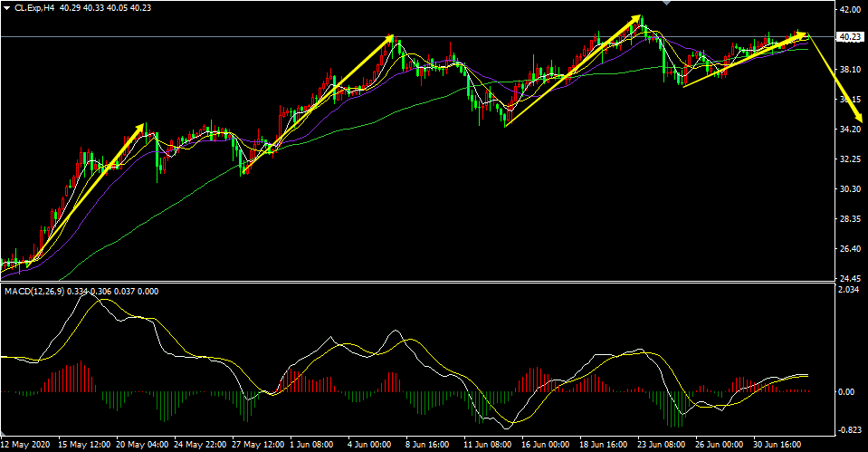The height and width of the screenshot is (452, 868).
Task: Click the 20 May 04:00 time label
Action: [x=142, y=445]
